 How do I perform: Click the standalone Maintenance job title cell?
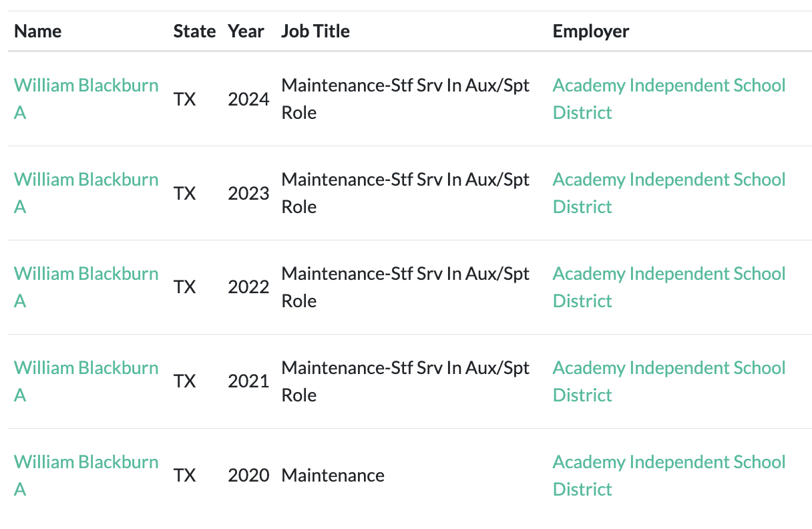333,476
